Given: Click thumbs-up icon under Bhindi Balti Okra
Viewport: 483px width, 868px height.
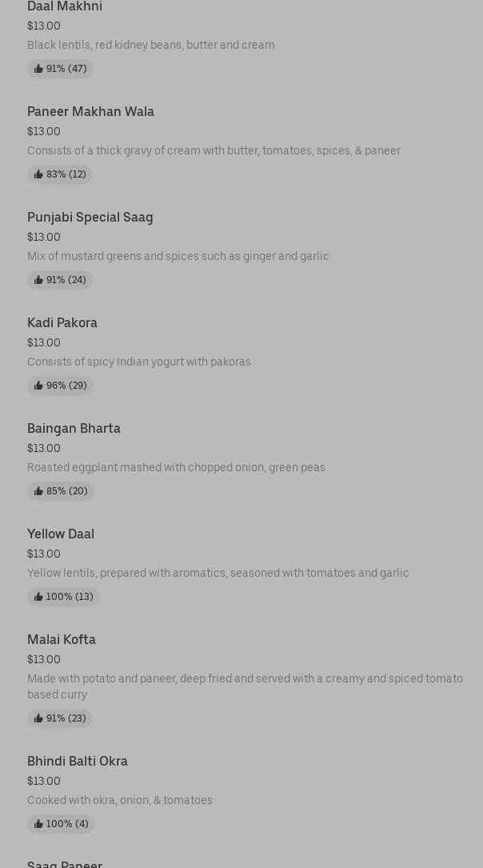Looking at the screenshot, I should (x=38, y=824).
